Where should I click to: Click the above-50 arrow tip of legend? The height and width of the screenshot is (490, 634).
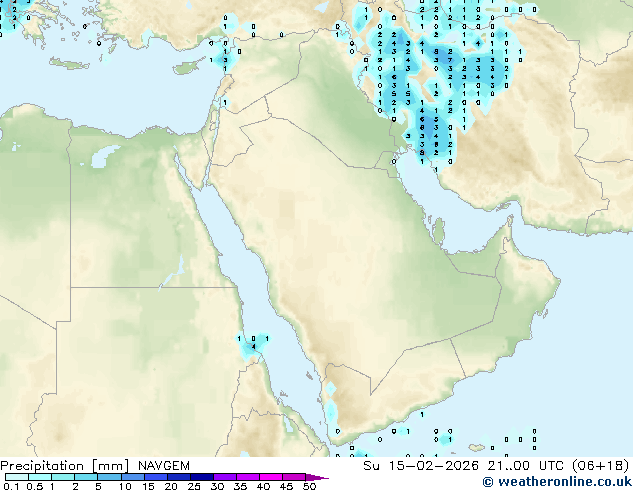(317, 477)
